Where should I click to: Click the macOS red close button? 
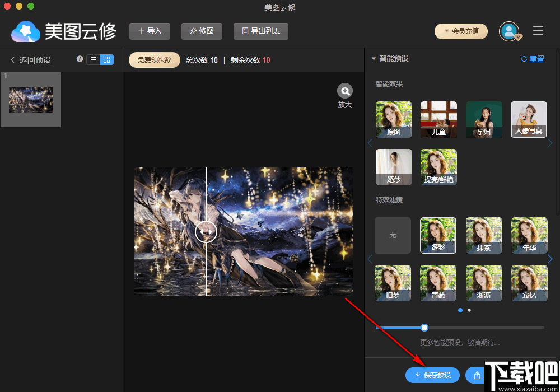tap(7, 6)
